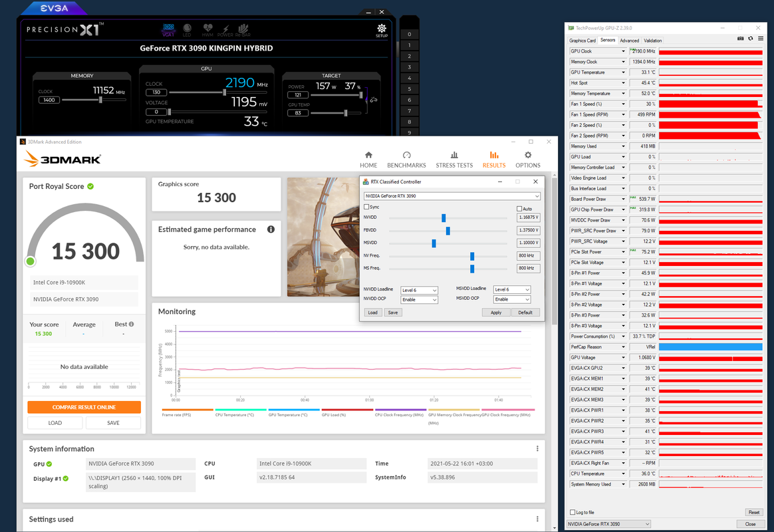Image resolution: width=774 pixels, height=532 pixels.
Task: Click the GPU-Z refresh icon
Action: (750, 39)
